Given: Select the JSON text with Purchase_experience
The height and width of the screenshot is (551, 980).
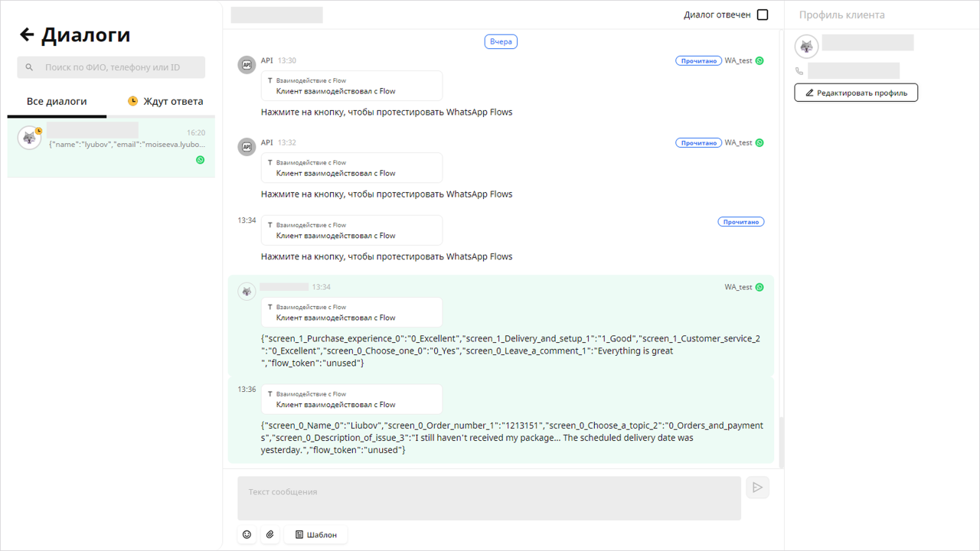Looking at the screenshot, I should [x=511, y=350].
